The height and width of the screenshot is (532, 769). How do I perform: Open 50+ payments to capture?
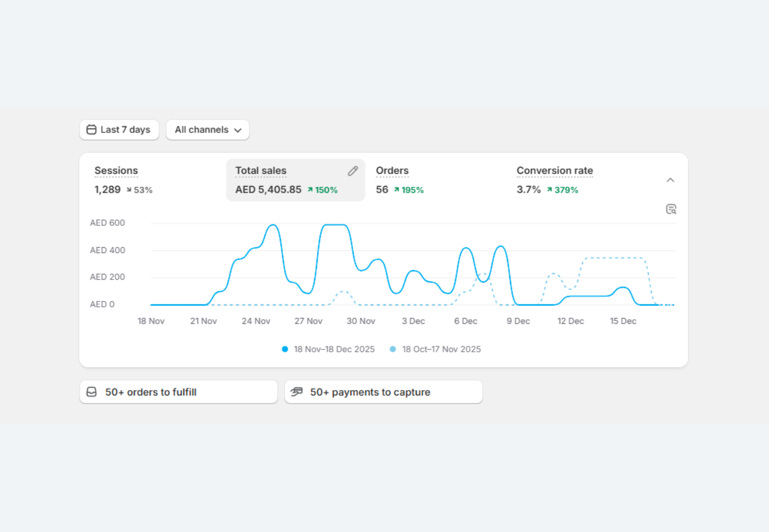(383, 392)
